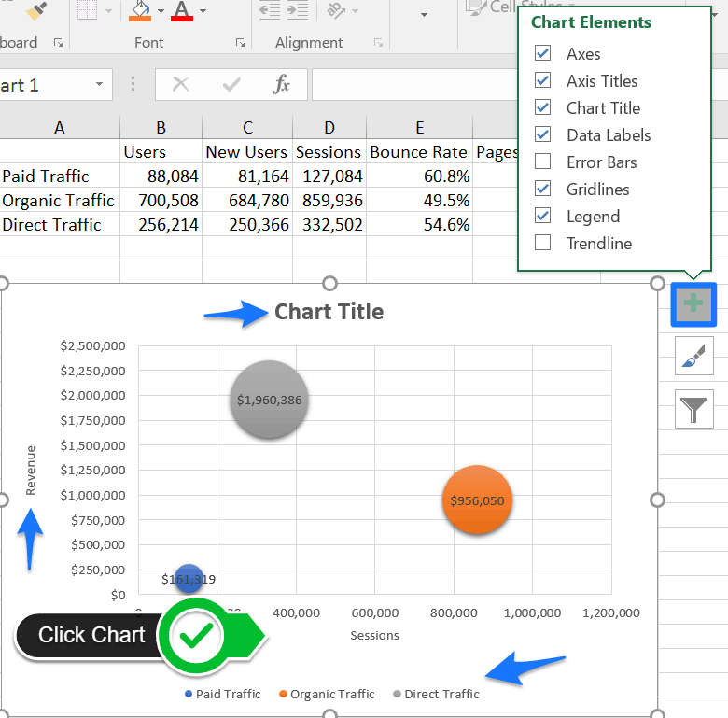Click the Enter checkmark in the formula bar
The height and width of the screenshot is (718, 728).
click(x=231, y=85)
